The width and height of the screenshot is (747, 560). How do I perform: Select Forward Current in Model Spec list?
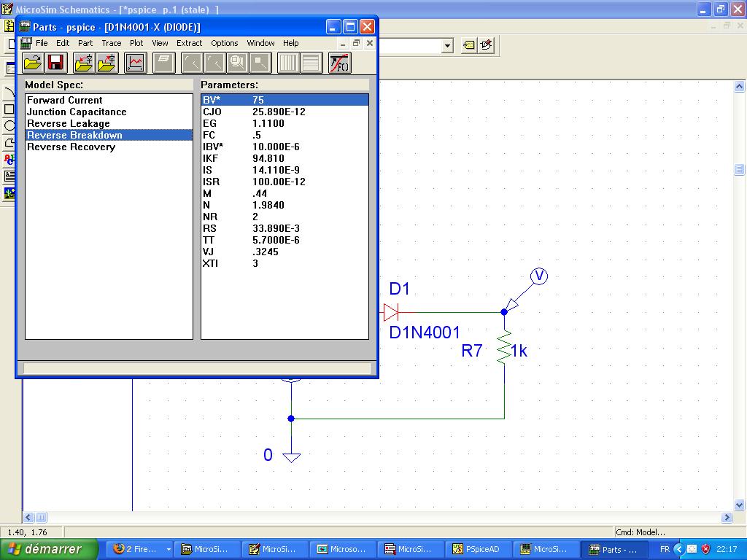point(65,100)
